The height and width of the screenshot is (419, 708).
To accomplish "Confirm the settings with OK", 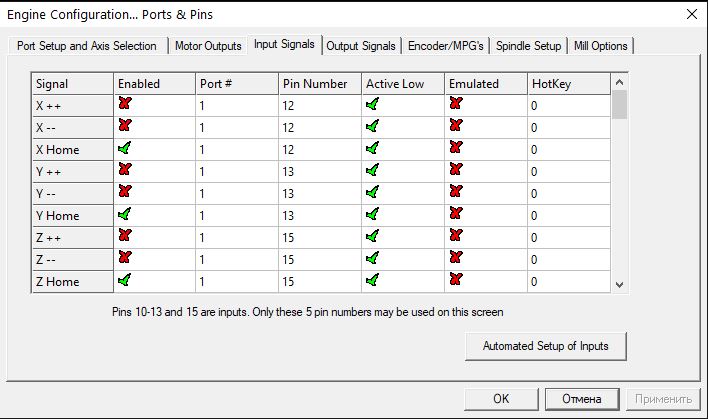I will pos(501,398).
